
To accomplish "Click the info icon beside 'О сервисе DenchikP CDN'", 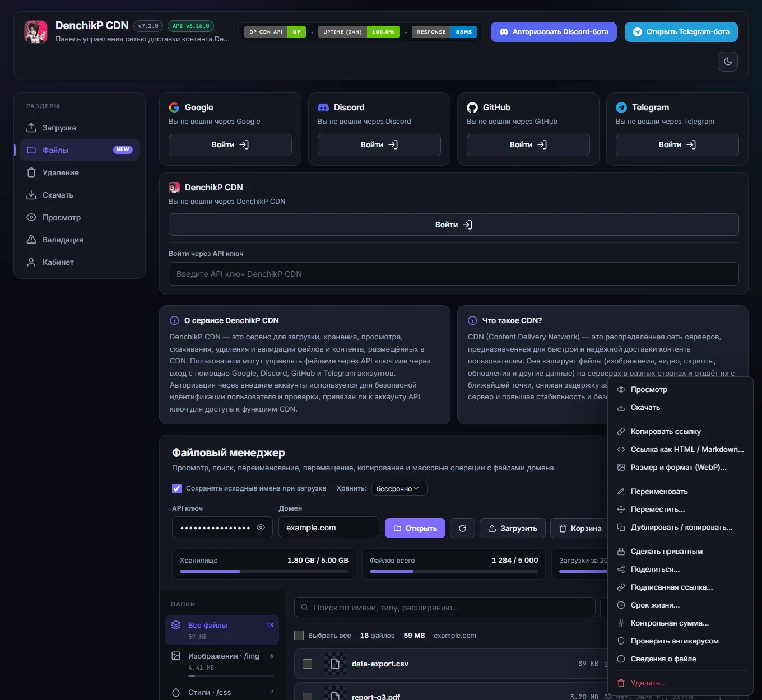I will click(174, 321).
